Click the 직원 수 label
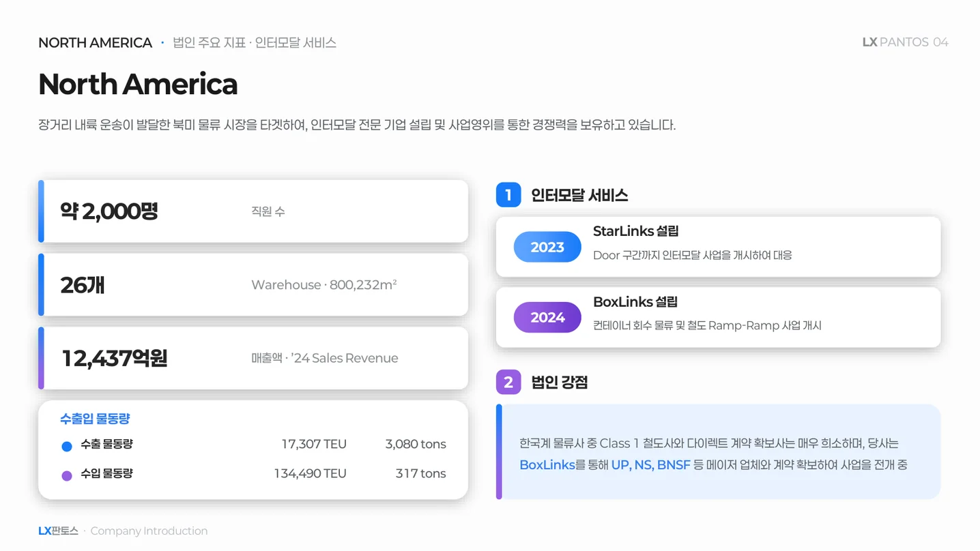Image resolution: width=980 pixels, height=551 pixels. (x=268, y=212)
